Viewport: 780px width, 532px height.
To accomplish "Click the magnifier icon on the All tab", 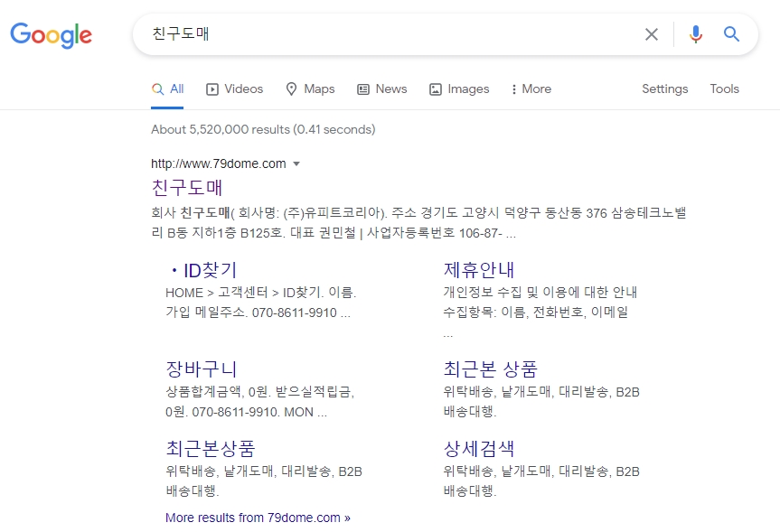I will (157, 89).
